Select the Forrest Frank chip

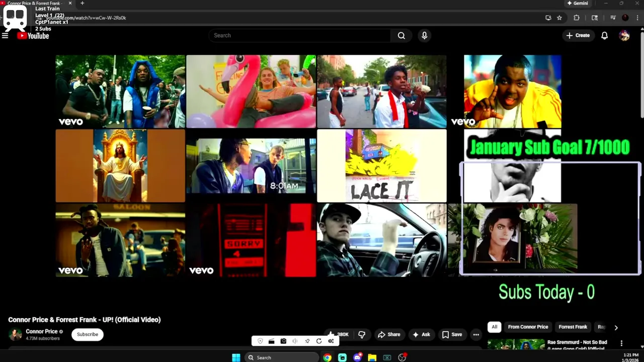[573, 327]
